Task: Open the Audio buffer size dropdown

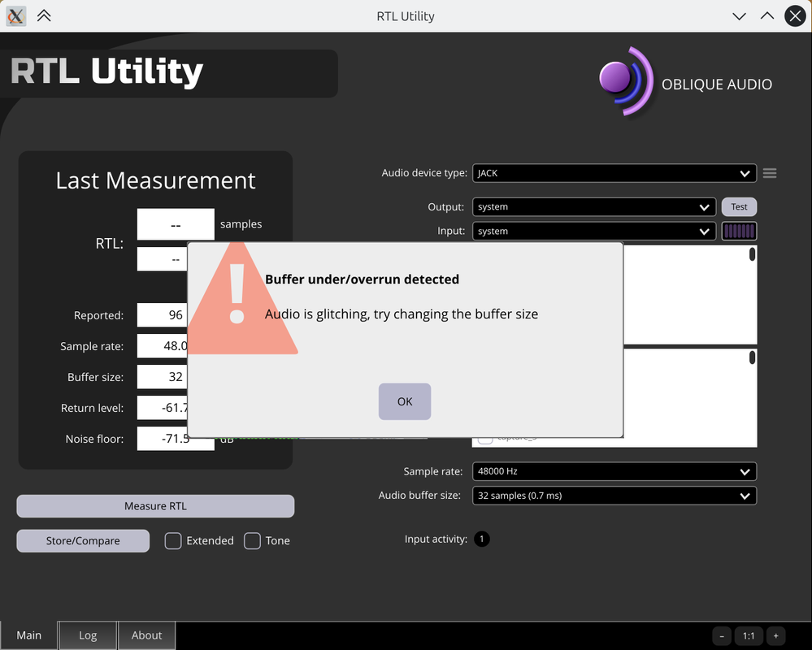Action: coord(614,496)
